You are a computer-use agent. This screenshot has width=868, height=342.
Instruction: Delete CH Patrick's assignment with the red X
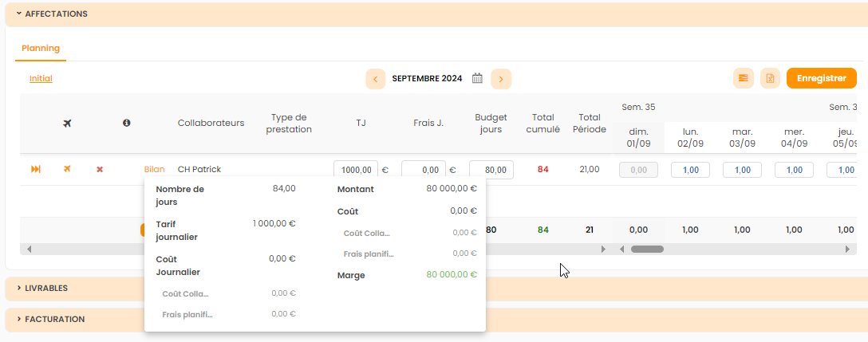tap(100, 169)
